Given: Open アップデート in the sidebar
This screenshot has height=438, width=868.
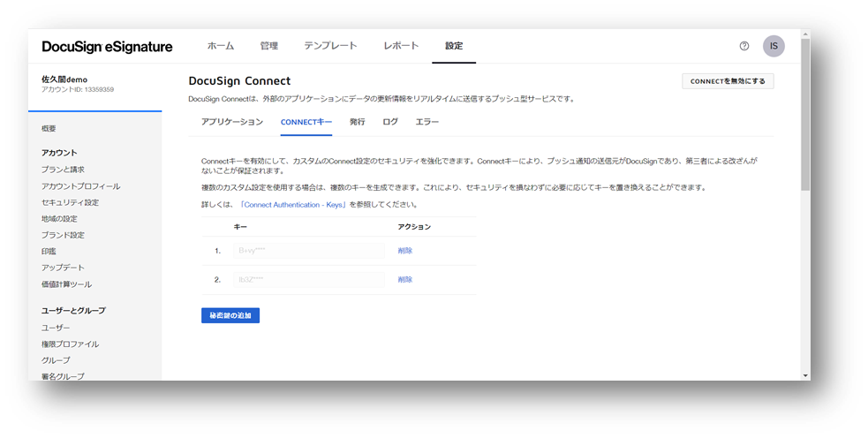Looking at the screenshot, I should pyautogui.click(x=63, y=268).
